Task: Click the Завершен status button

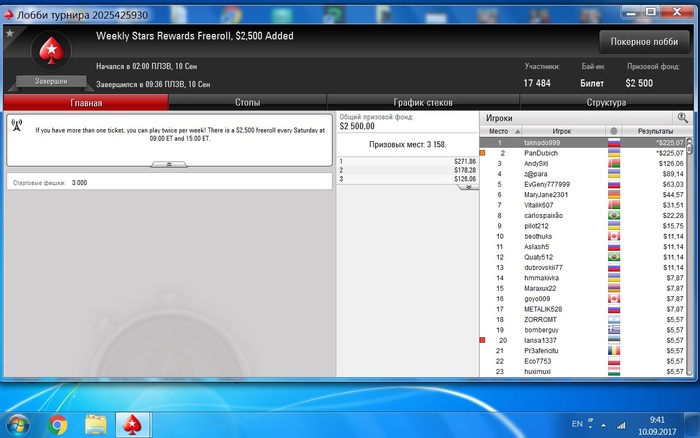Action: 51,81
